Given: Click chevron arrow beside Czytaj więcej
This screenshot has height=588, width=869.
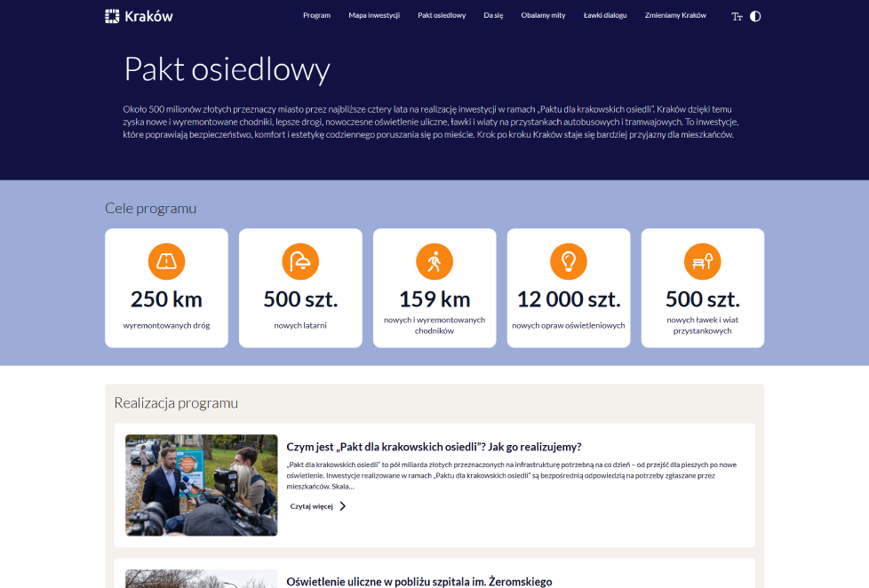Looking at the screenshot, I should [343, 506].
